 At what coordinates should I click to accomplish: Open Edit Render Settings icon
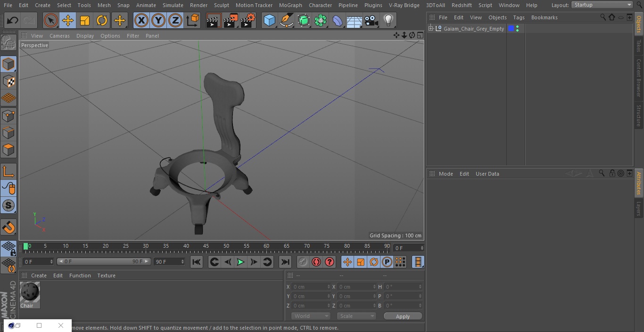248,20
